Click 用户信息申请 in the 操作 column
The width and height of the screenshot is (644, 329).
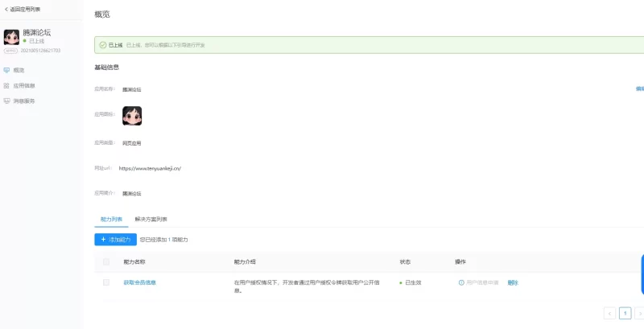482,282
